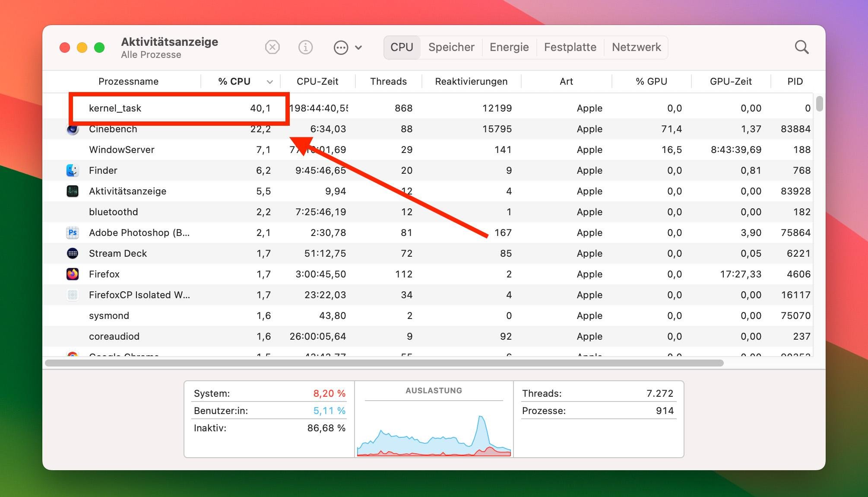Image resolution: width=868 pixels, height=497 pixels.
Task: Select the Cinebench process name
Action: [x=113, y=129]
